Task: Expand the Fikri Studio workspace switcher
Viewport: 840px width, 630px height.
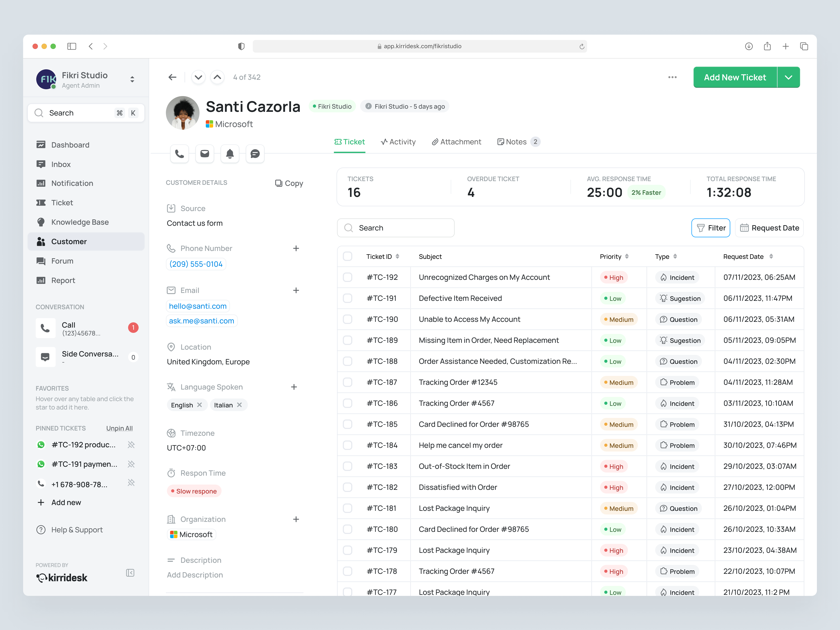Action: pos(132,79)
